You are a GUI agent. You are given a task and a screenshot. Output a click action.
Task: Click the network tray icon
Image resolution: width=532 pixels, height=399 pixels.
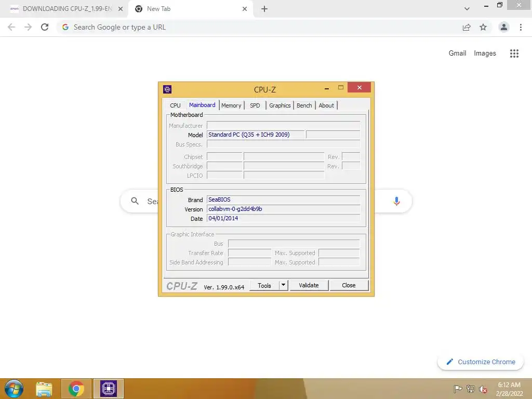pos(471,389)
